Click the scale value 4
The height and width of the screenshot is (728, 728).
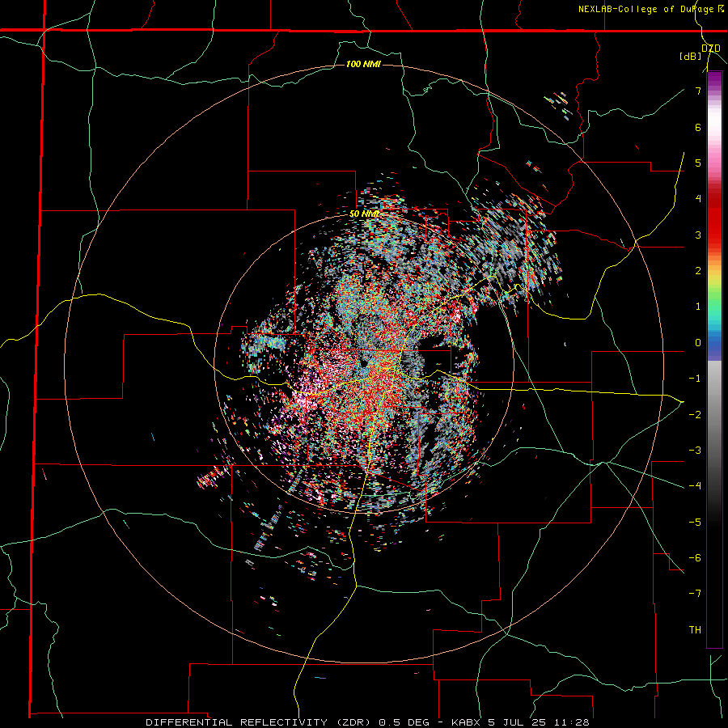(x=698, y=199)
